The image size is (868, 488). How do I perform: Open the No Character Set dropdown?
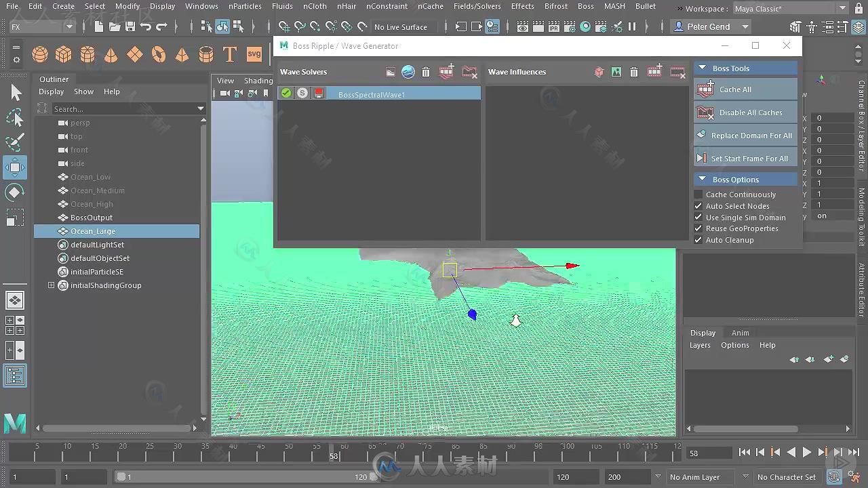click(x=787, y=477)
